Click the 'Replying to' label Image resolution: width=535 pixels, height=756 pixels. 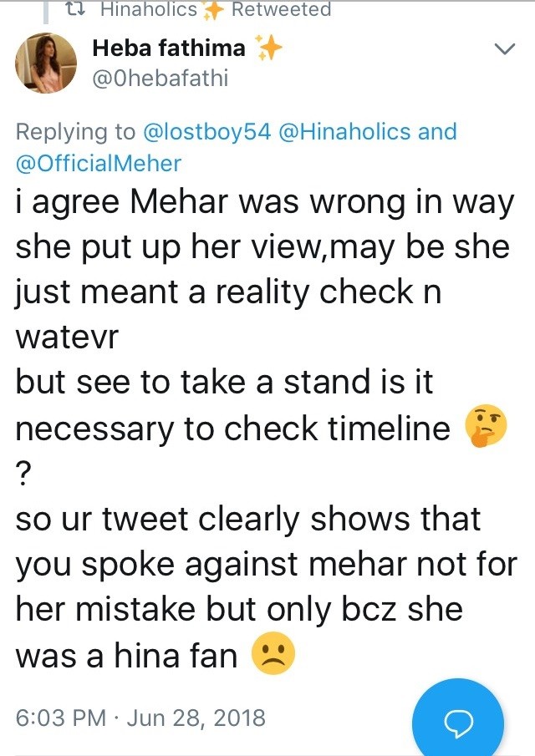[x=76, y=132]
